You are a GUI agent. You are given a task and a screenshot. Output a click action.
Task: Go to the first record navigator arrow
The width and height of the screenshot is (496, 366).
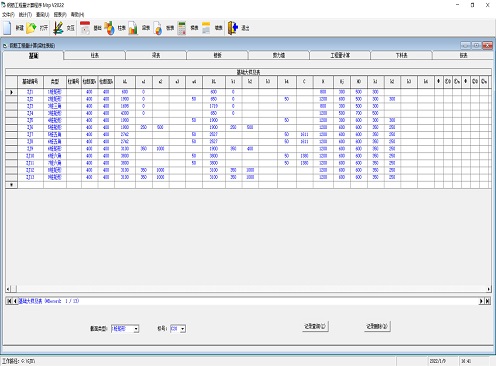pyautogui.click(x=9, y=301)
